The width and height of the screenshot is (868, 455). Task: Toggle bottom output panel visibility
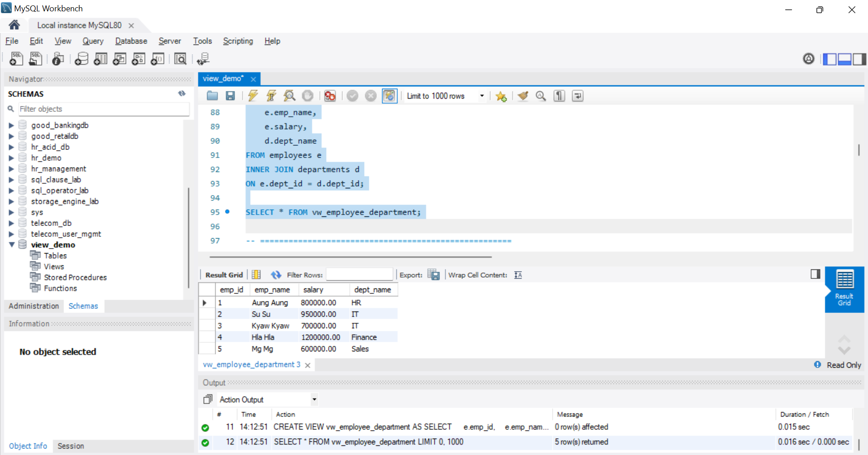(844, 59)
